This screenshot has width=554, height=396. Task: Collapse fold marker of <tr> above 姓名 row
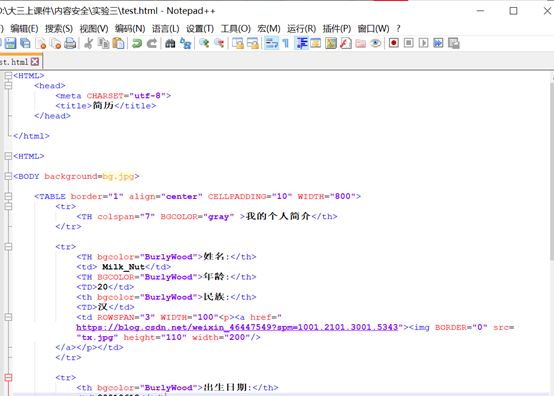point(8,247)
